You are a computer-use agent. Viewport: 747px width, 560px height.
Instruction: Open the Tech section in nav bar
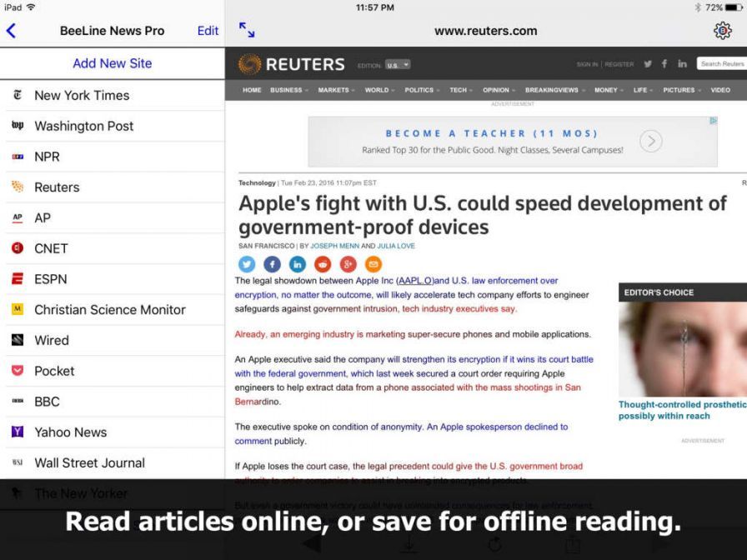tap(461, 90)
